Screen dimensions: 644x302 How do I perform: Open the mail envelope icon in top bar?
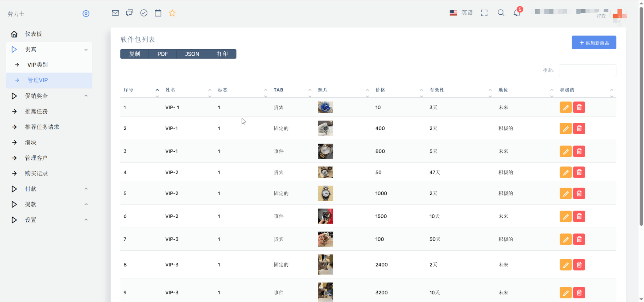click(x=115, y=13)
